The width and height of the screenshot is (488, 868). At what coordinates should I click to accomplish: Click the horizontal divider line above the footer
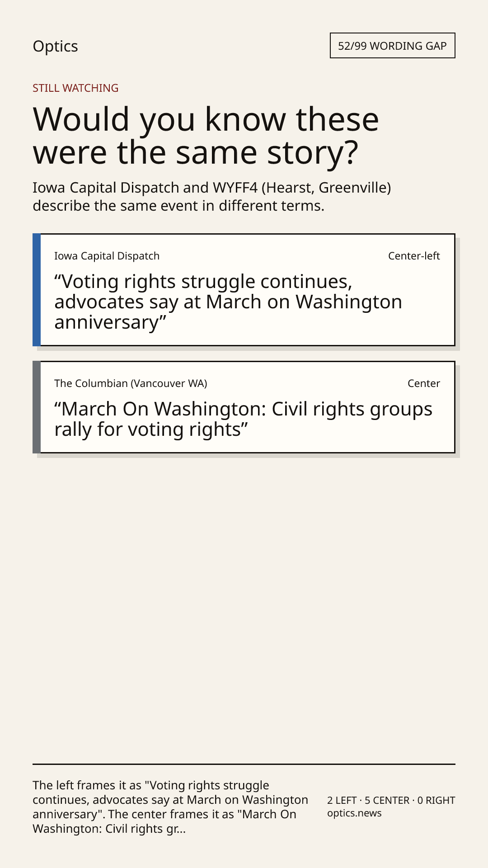(244, 764)
